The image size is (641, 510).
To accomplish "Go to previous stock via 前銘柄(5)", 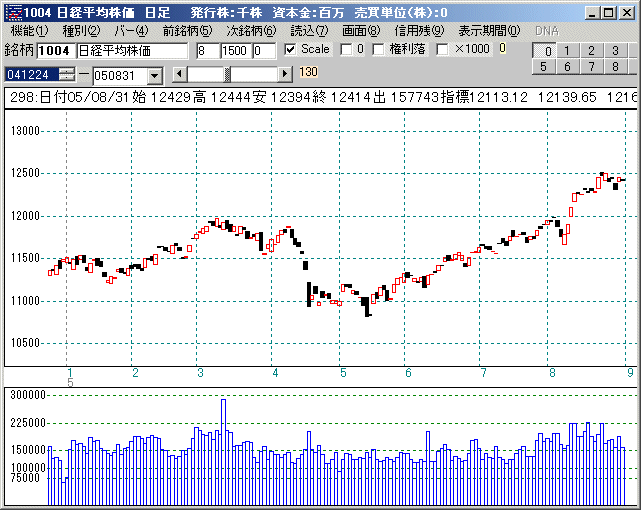I will coord(187,31).
